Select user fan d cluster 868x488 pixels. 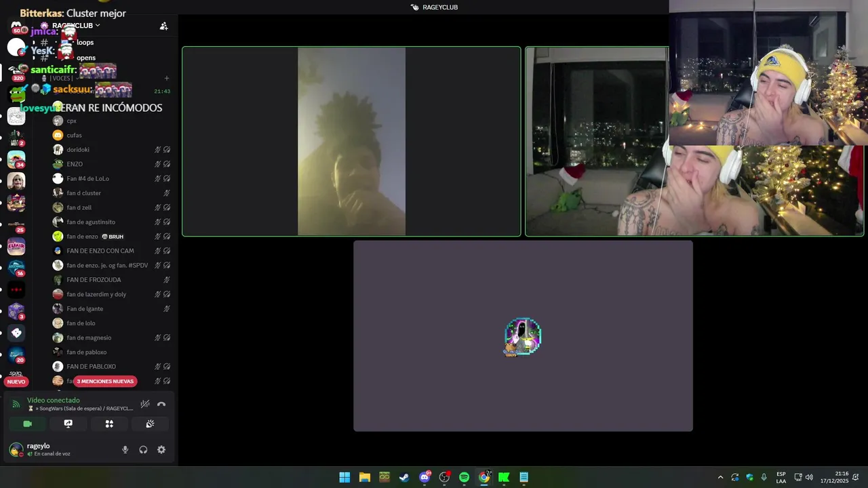(111, 193)
